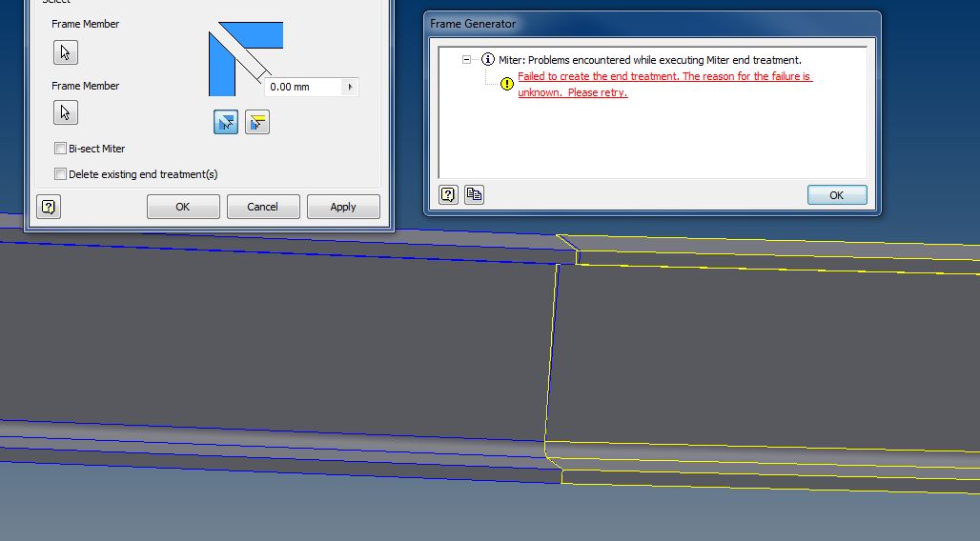980x541 pixels.
Task: Choose the yellow one-side miter cut option icon
Action: 256,123
